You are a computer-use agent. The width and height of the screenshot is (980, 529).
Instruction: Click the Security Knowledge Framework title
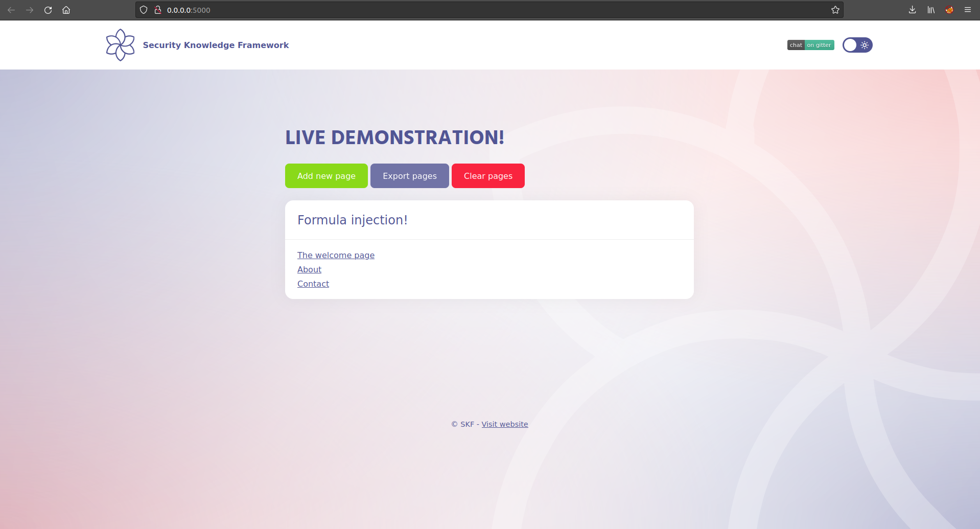216,45
